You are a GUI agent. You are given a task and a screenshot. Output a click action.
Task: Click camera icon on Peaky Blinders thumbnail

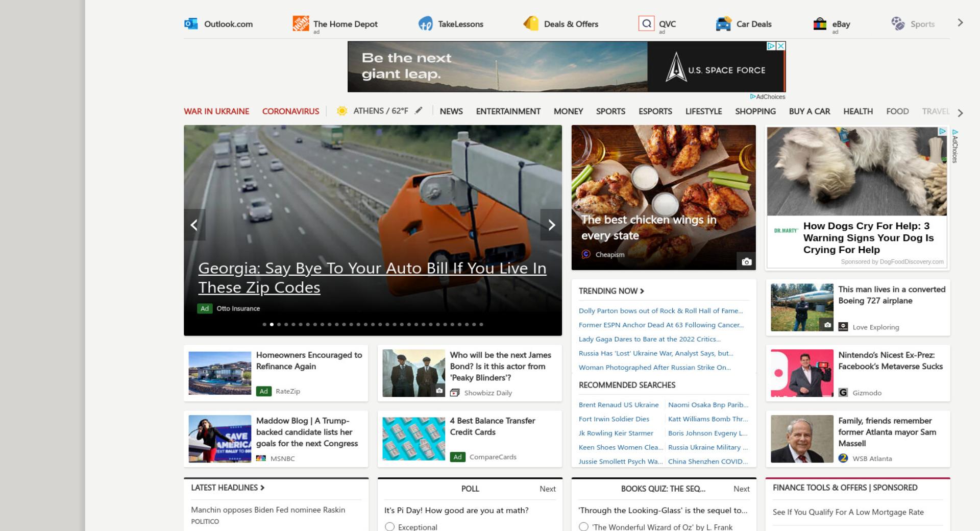[439, 391]
